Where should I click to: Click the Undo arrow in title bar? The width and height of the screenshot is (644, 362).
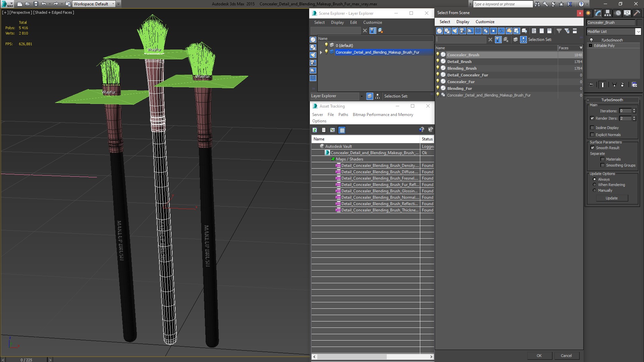44,4
